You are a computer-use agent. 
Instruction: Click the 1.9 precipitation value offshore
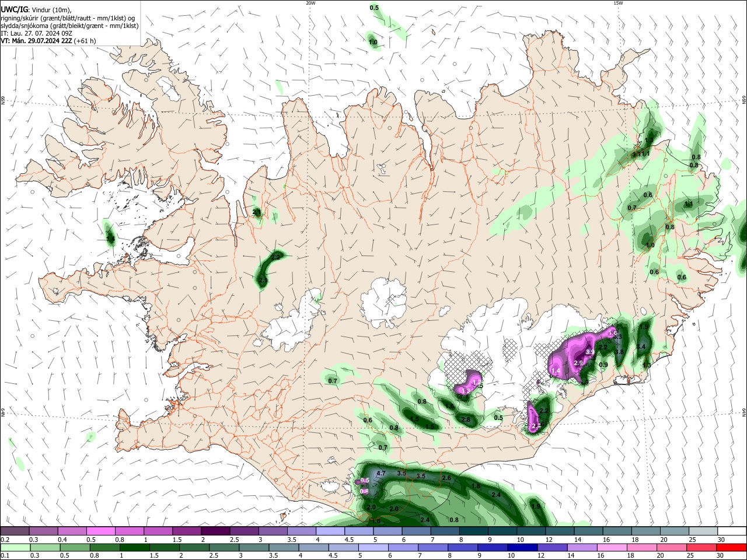[536, 506]
